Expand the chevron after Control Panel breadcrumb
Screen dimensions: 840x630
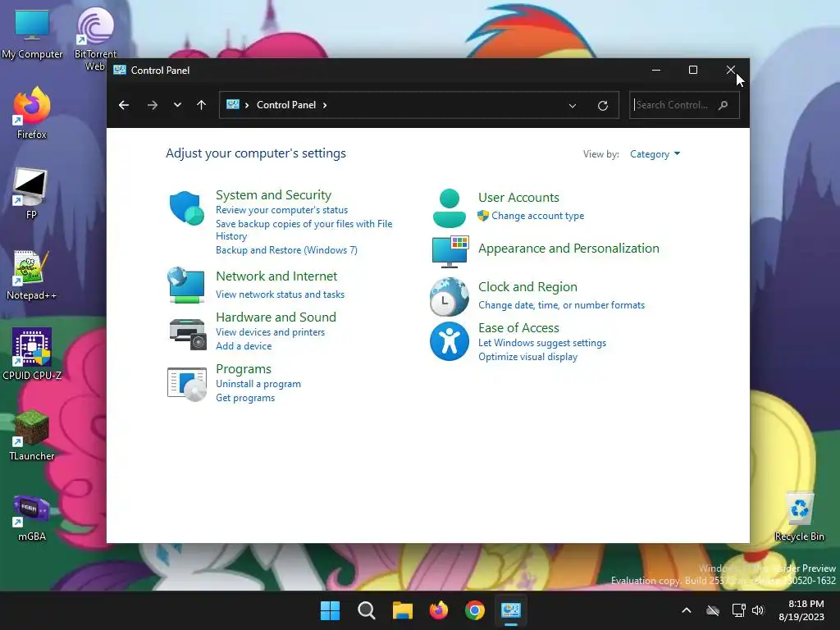[x=325, y=105]
